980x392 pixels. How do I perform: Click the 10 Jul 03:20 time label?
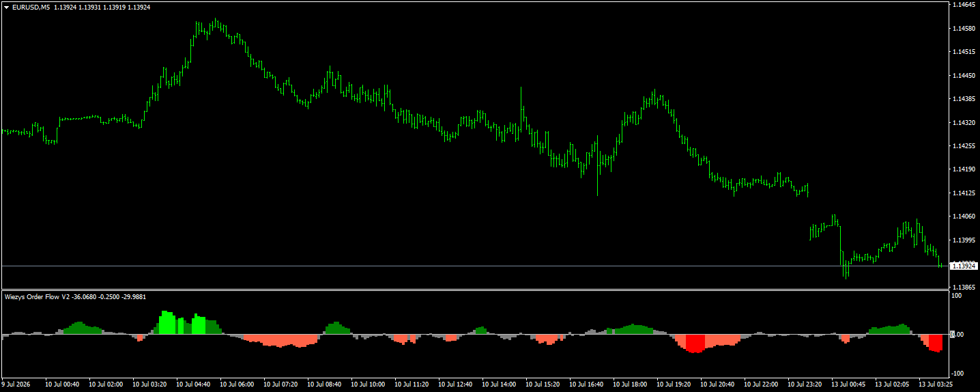[149, 384]
